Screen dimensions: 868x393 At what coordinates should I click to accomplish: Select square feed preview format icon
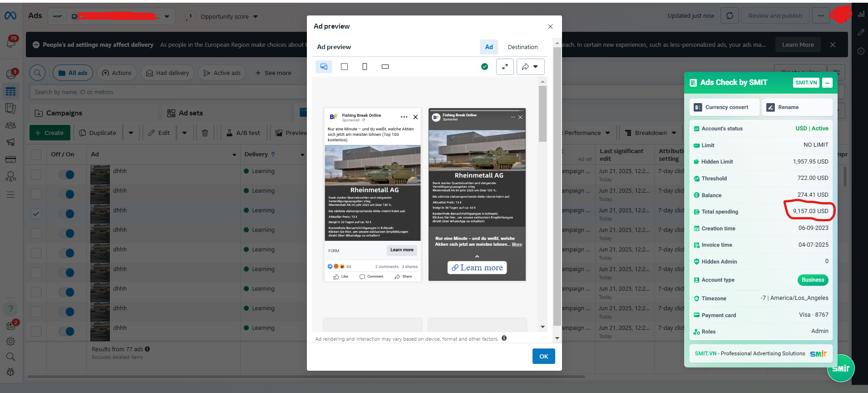pyautogui.click(x=345, y=67)
